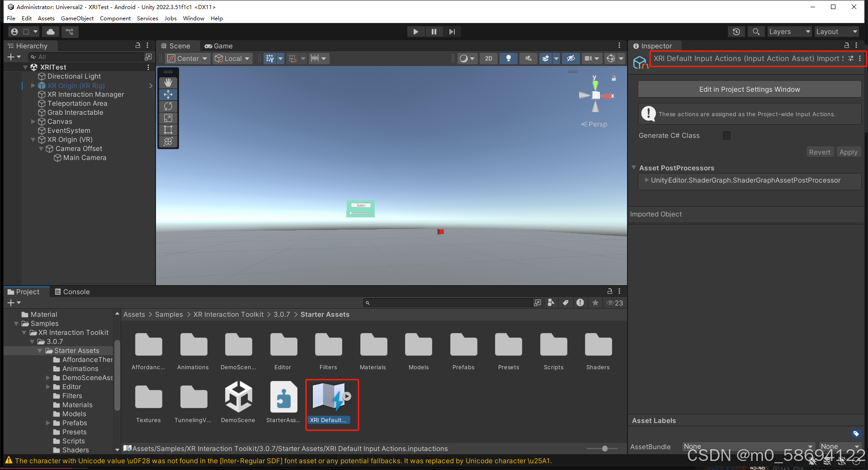Activate the Rect tool
Viewport: 868px width, 470px height.
(168, 130)
